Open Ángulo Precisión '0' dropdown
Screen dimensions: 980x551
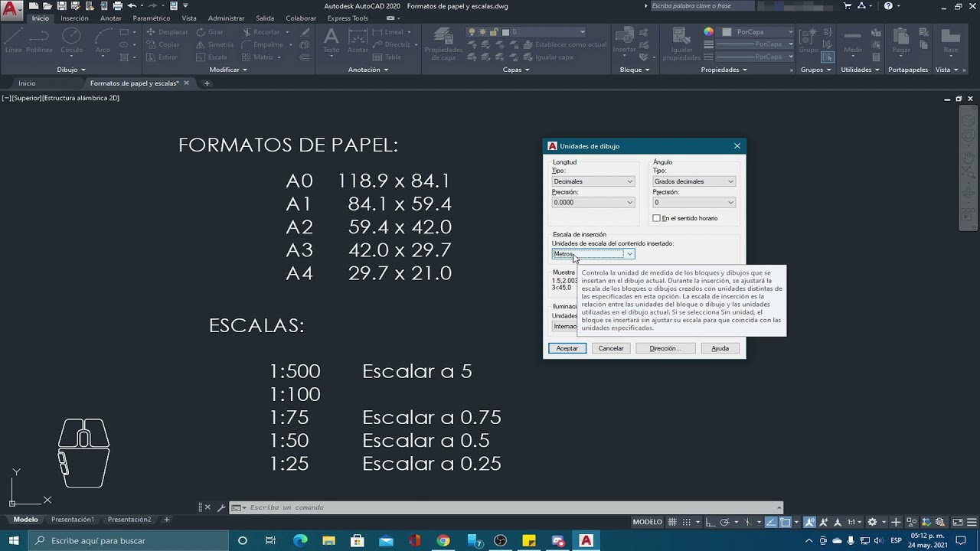tap(694, 203)
